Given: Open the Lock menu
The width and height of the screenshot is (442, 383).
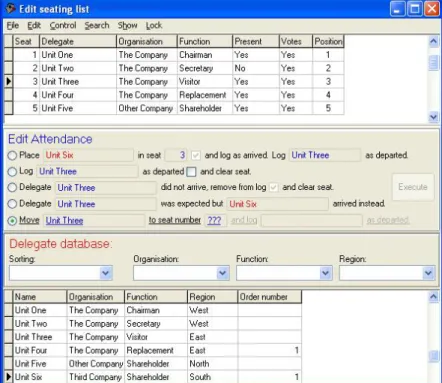Looking at the screenshot, I should click(x=154, y=25).
